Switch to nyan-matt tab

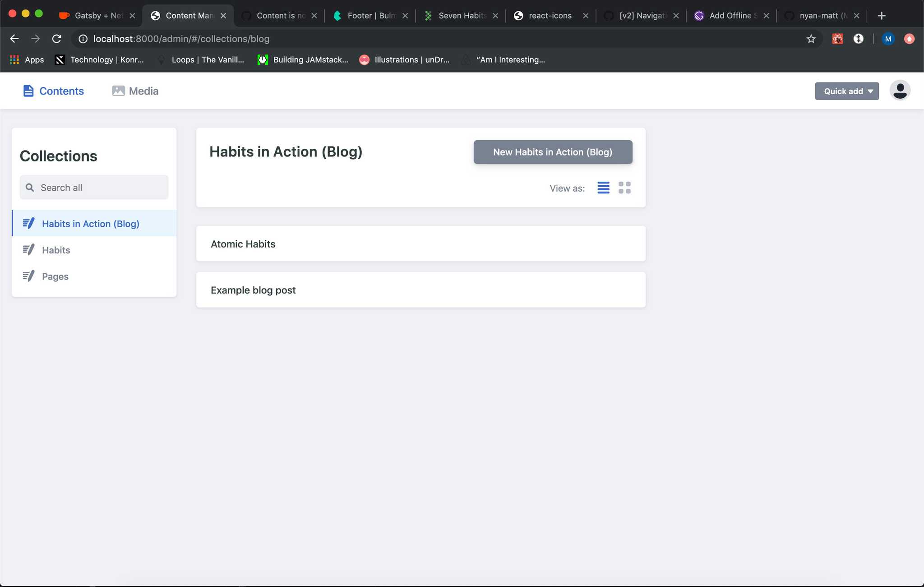(821, 16)
